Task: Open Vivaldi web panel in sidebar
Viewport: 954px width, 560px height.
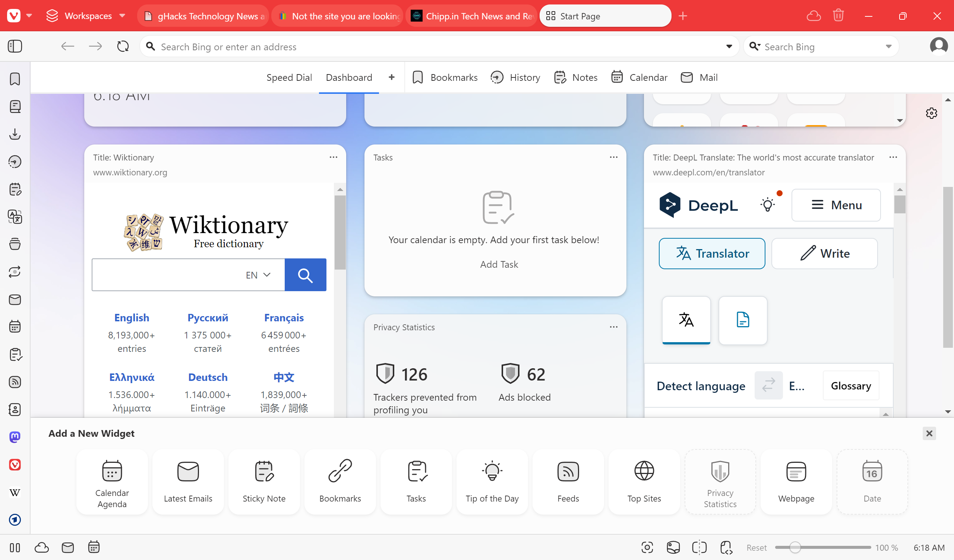Action: click(x=15, y=465)
